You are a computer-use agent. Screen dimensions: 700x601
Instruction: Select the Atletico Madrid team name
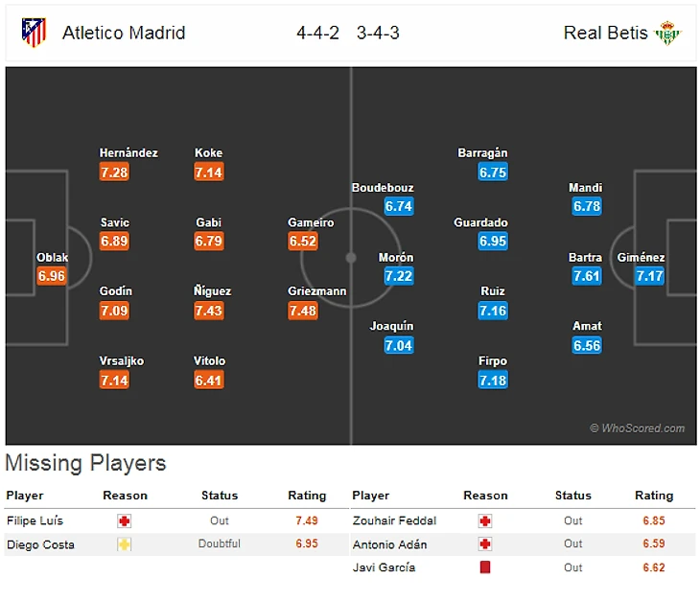click(124, 33)
